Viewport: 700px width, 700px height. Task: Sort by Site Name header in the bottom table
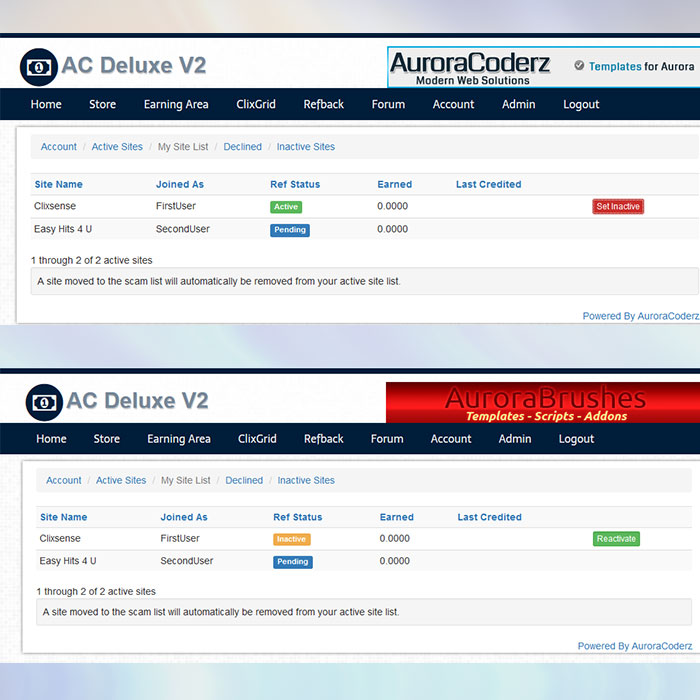point(63,517)
